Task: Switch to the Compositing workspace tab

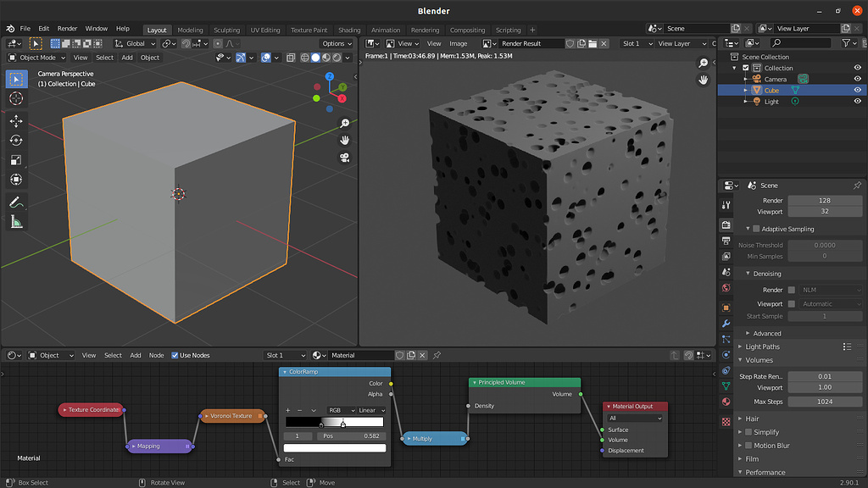Action: point(467,30)
